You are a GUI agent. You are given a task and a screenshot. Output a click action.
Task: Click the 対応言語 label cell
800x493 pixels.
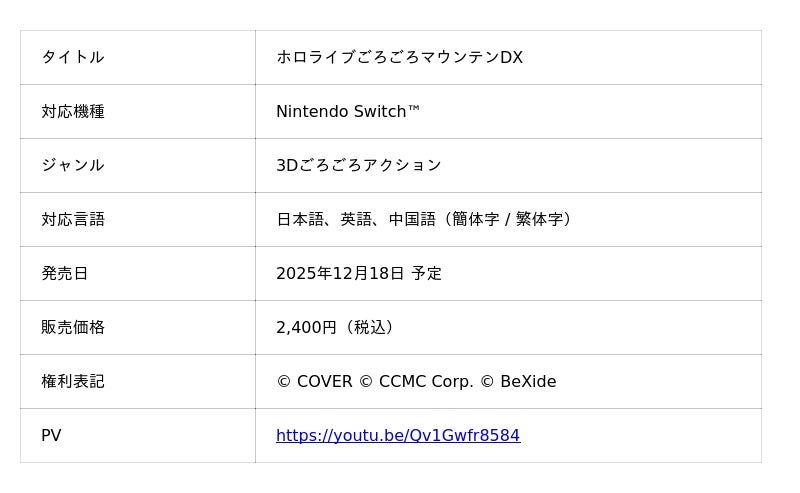[73, 220]
